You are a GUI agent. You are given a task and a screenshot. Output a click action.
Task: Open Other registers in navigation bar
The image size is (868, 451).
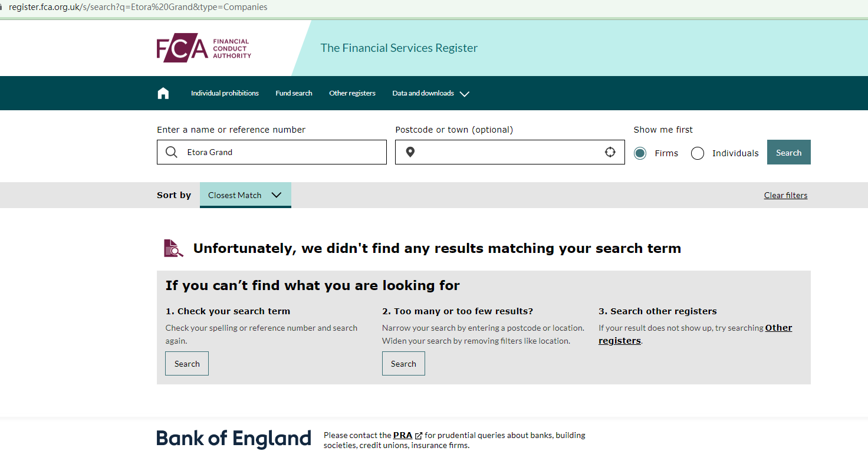[x=352, y=93]
